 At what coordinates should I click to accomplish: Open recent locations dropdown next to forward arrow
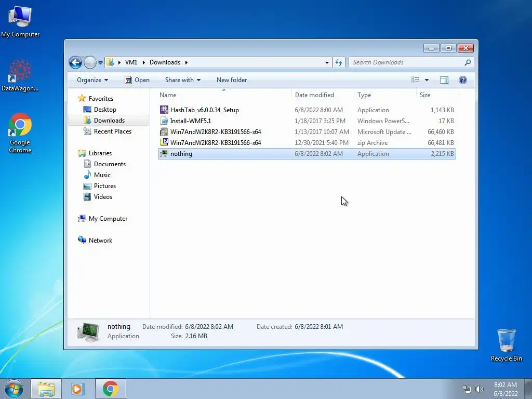click(x=100, y=63)
